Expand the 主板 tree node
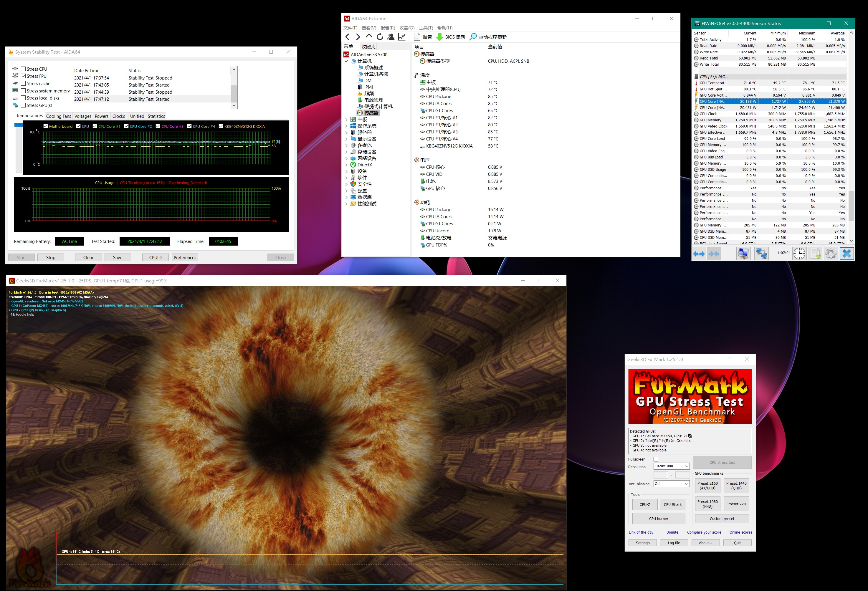Viewport: 868px width, 591px height. (x=346, y=120)
